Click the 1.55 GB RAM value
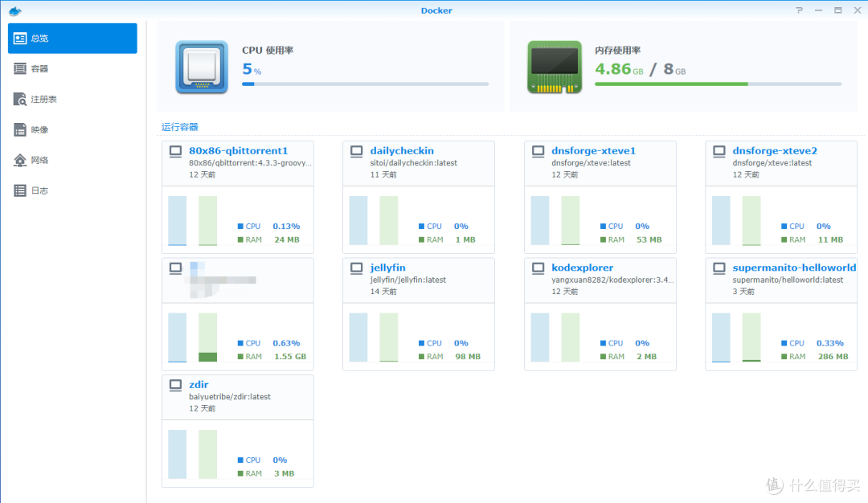Screen dimensions: 868x503 pyautogui.click(x=290, y=357)
